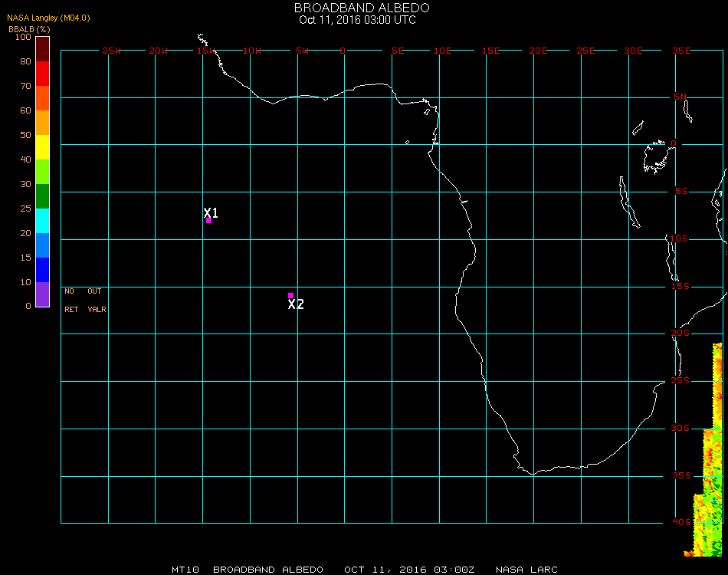Click the NASA Langley (M04.0) label

[48, 18]
